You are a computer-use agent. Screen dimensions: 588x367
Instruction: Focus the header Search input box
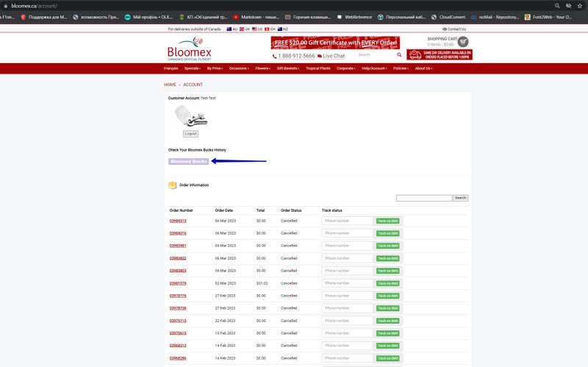click(376, 54)
